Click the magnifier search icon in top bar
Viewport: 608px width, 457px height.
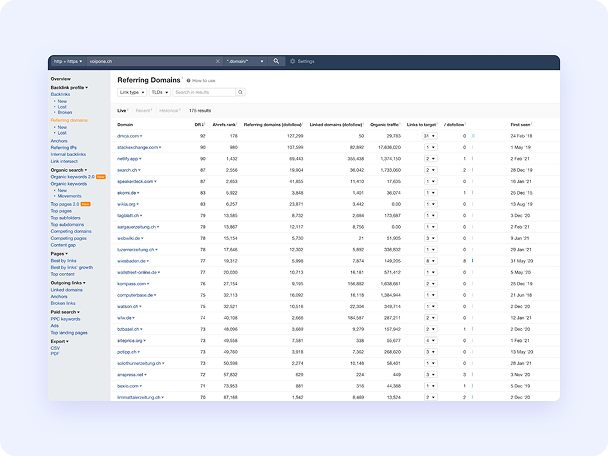coord(277,61)
